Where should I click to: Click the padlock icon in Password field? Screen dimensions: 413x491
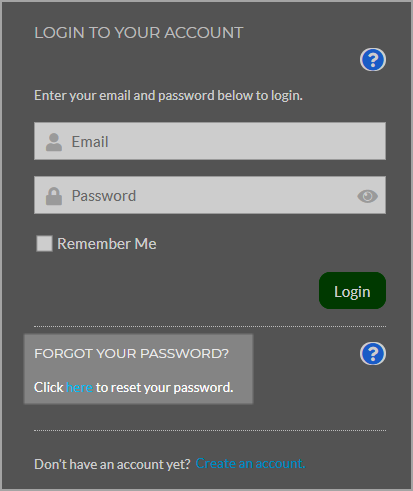[54, 196]
